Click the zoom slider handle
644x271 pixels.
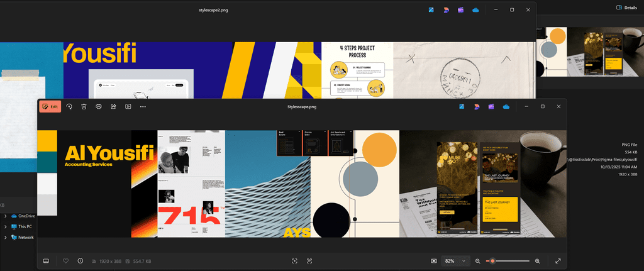pos(492,261)
